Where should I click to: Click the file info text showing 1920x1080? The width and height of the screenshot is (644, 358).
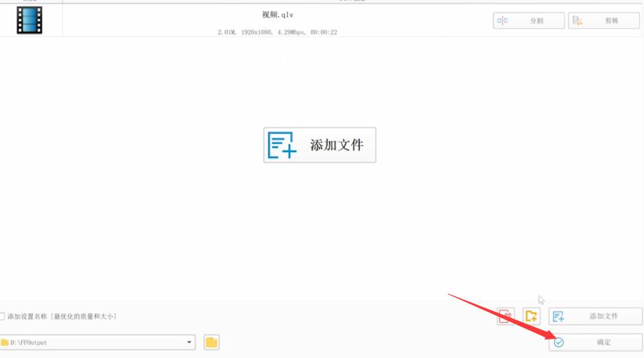pos(277,32)
